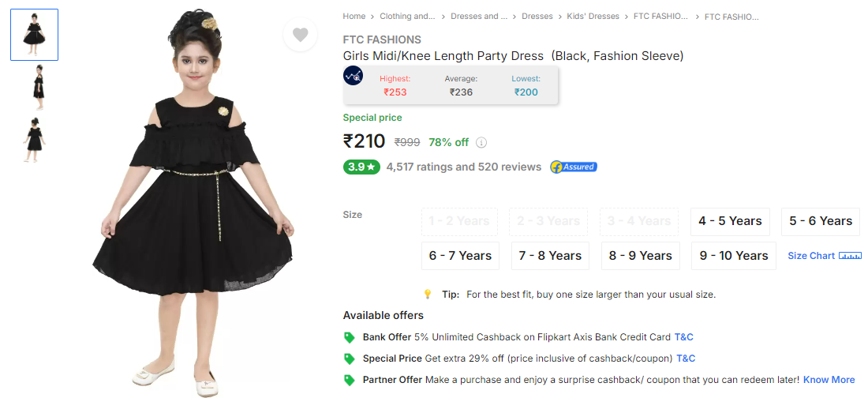The width and height of the screenshot is (868, 398).
Task: Click the info icon beside 78% off
Action: pyautogui.click(x=481, y=142)
